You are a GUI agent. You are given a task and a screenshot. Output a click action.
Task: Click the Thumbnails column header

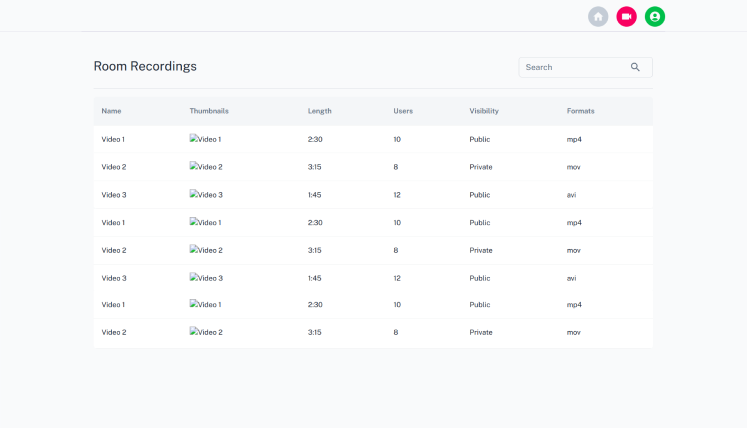click(209, 111)
